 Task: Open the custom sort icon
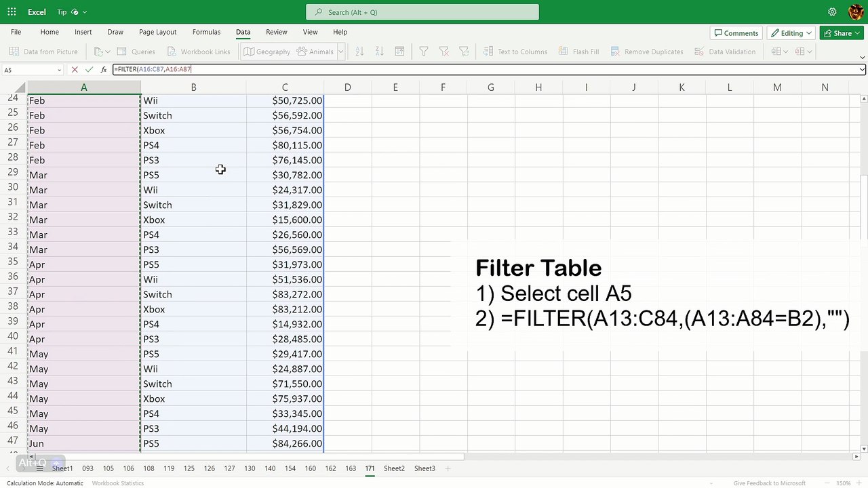click(x=400, y=52)
